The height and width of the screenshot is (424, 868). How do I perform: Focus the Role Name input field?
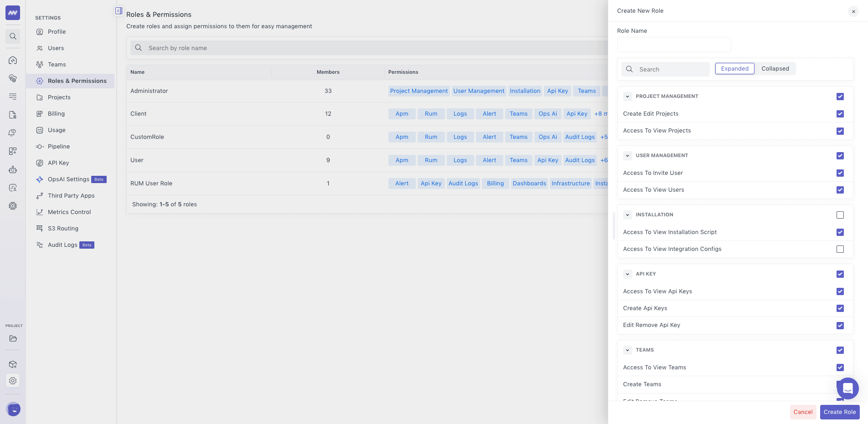674,45
